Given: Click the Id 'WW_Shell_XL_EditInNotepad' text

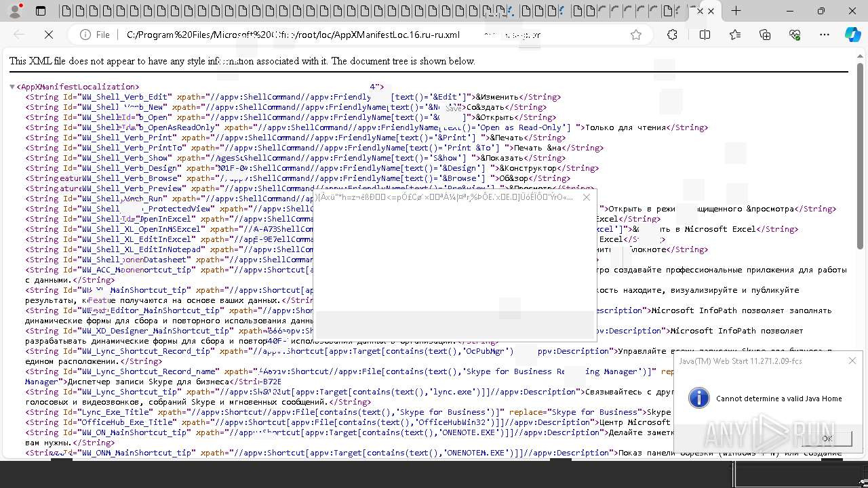Looking at the screenshot, I should click(x=141, y=249).
